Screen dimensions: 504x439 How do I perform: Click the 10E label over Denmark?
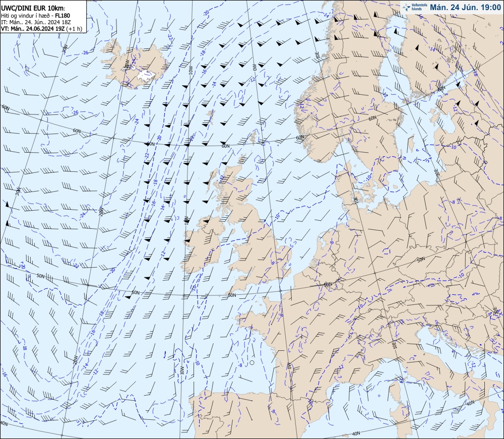(355, 200)
